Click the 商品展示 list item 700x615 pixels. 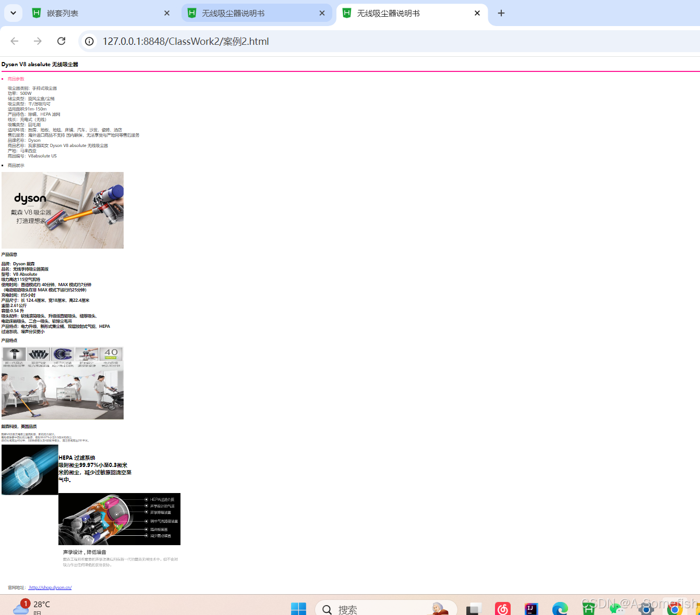point(16,165)
